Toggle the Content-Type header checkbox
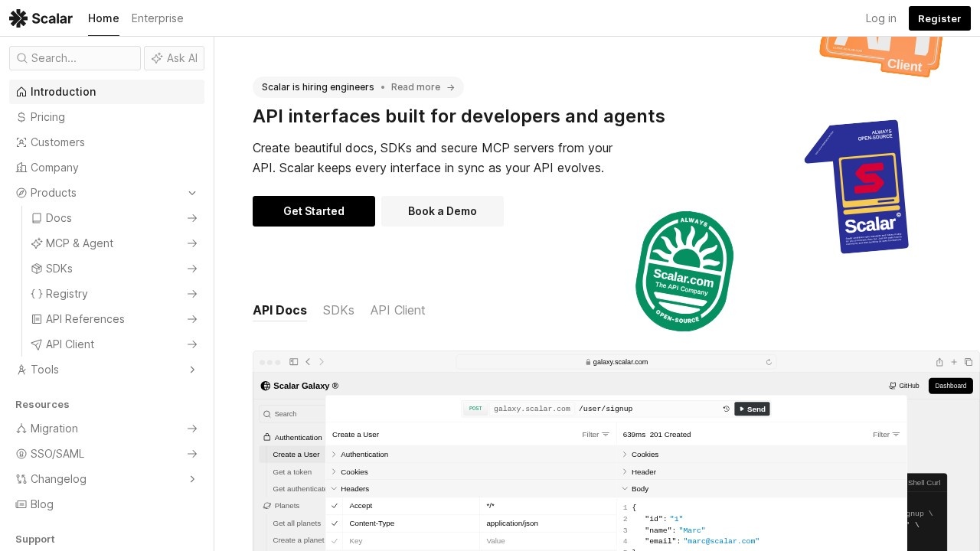This screenshot has width=980, height=551. click(335, 523)
